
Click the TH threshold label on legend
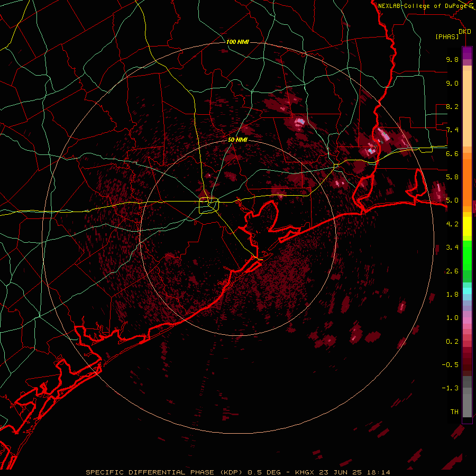454,412
